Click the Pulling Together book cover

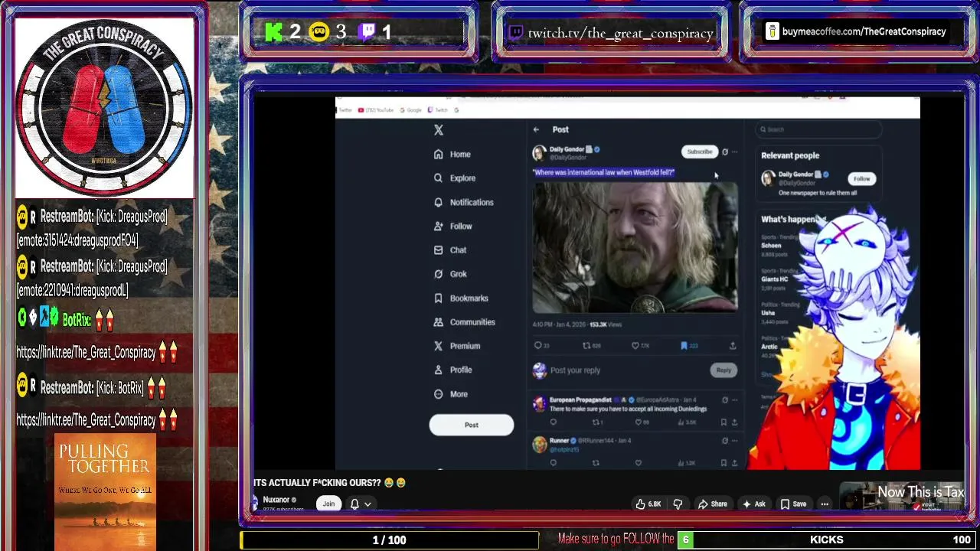[105, 491]
